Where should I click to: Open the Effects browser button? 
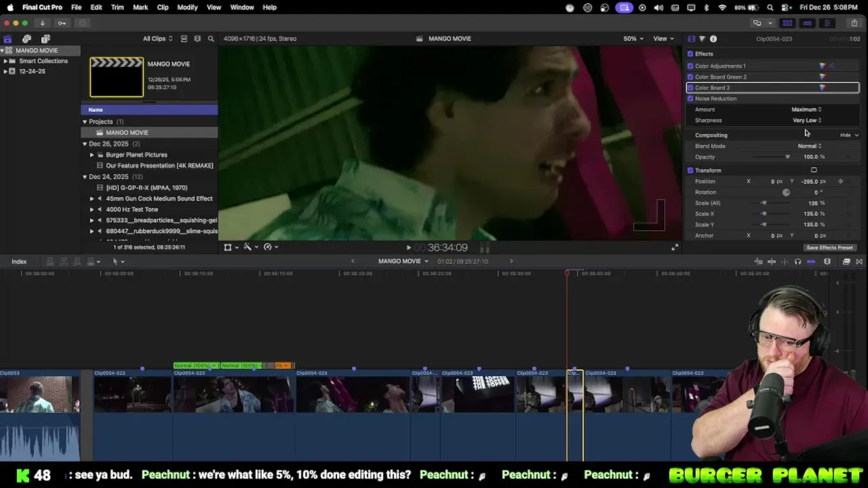[846, 262]
